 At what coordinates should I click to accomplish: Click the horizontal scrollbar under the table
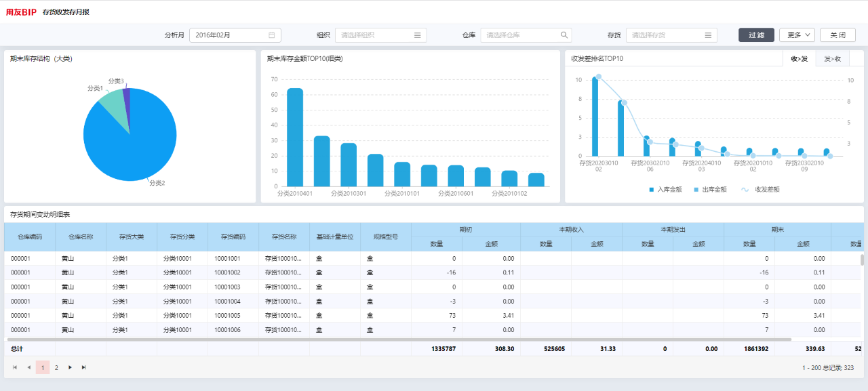tap(399, 339)
